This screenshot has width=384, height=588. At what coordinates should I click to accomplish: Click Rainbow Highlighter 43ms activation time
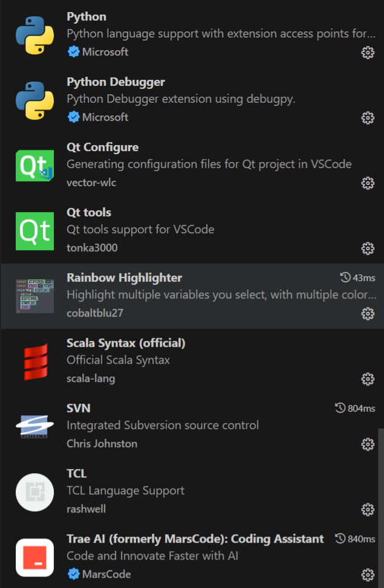tap(358, 277)
